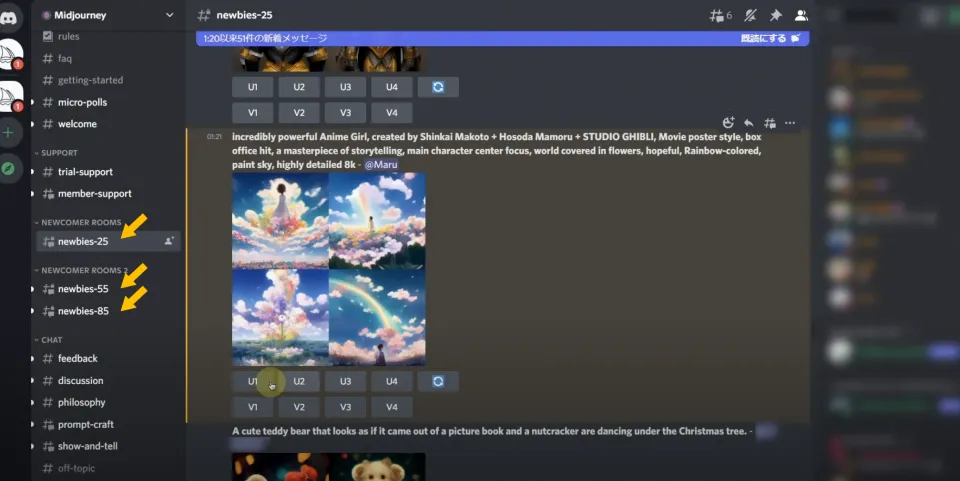Screen dimensions: 960x481
Task: Click the @Maru mention link
Action: tap(381, 165)
